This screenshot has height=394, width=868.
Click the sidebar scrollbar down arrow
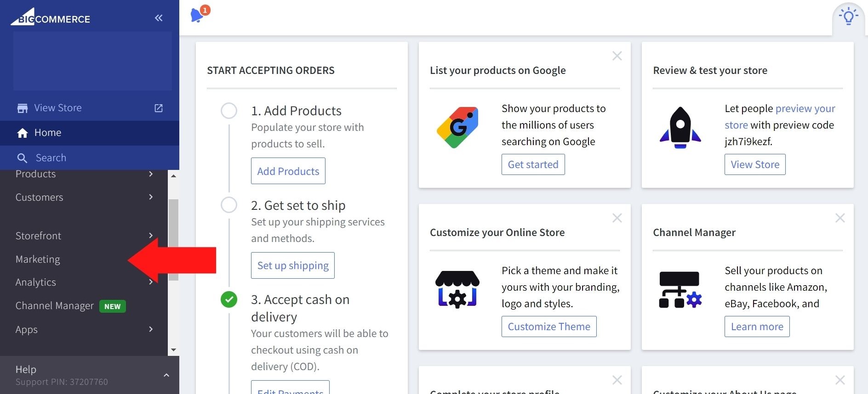[173, 350]
